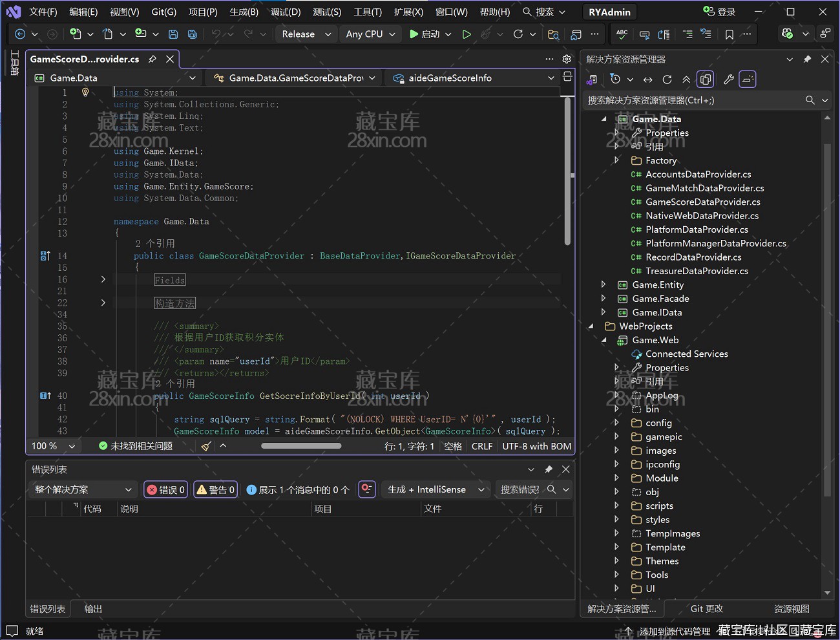Open the 调试(D) menu

286,12
